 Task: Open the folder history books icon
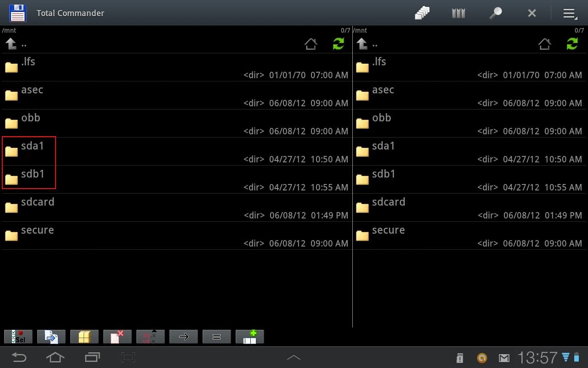click(x=459, y=13)
